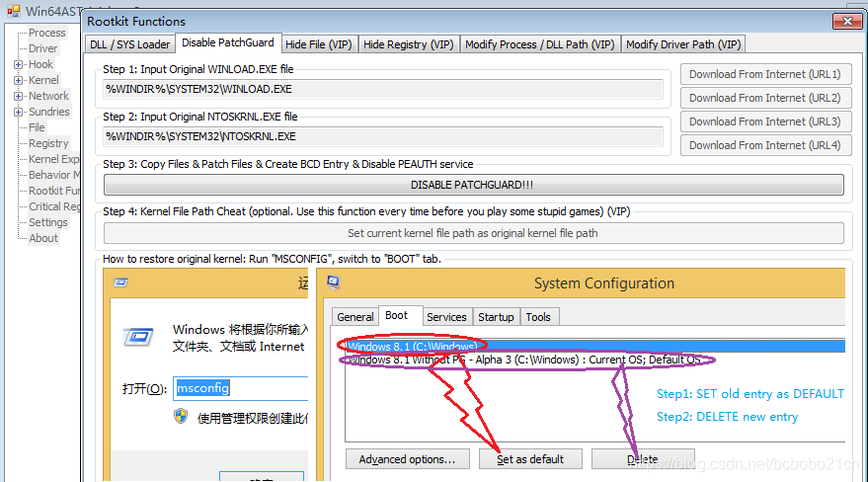Viewport: 868px width, 482px height.
Task: Focus the NTOSKRNL.EXE path field
Action: (x=382, y=136)
